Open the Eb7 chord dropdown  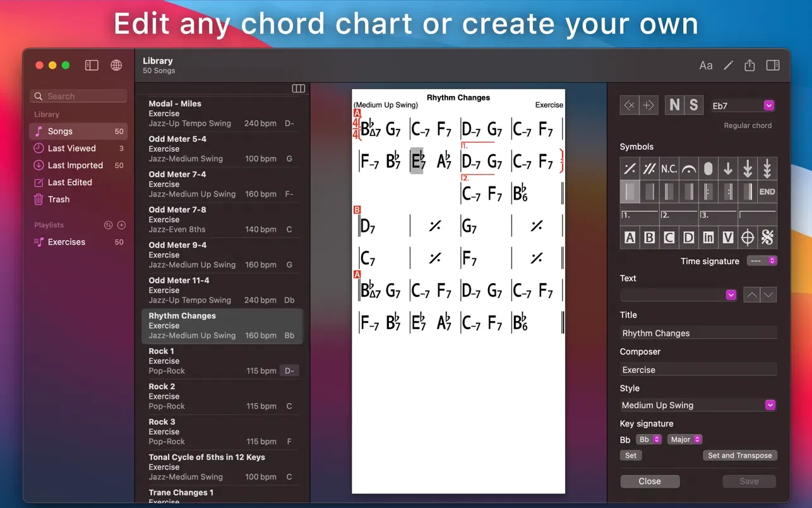(x=768, y=106)
